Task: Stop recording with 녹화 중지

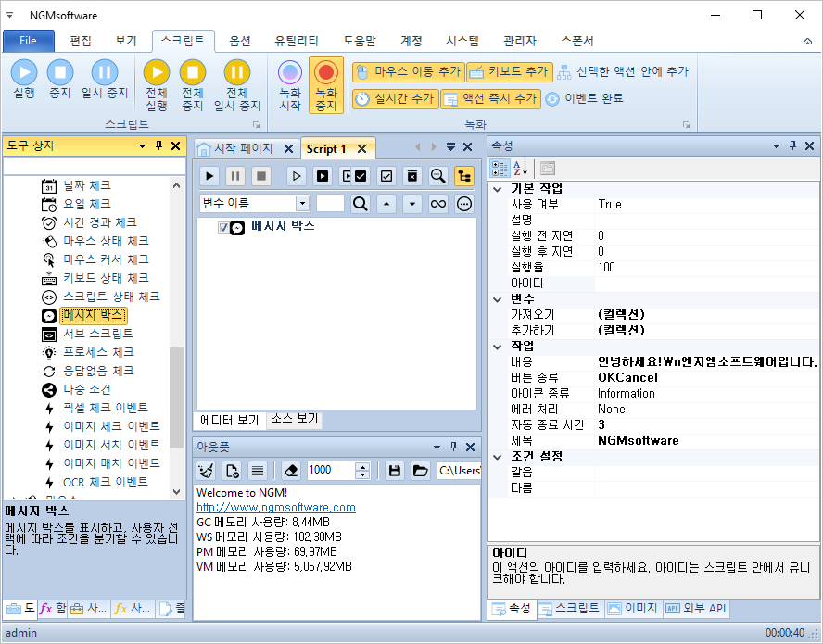Action: tap(326, 85)
